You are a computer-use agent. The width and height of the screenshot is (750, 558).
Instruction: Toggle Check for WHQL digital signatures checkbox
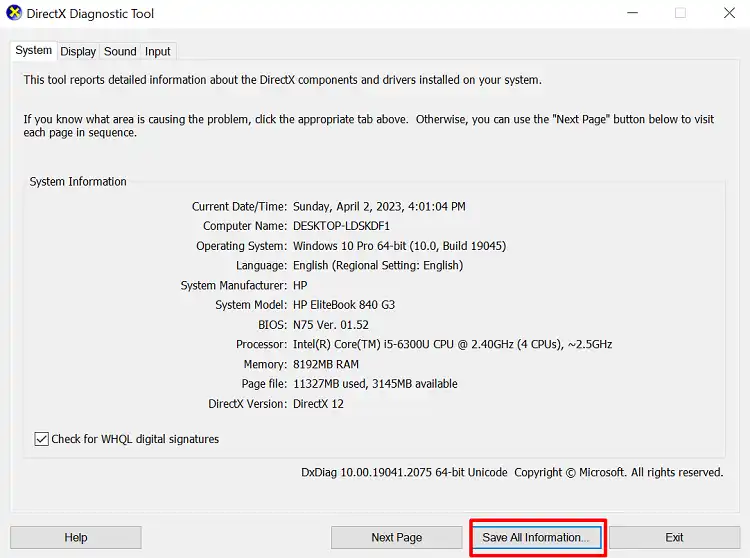[x=42, y=439]
